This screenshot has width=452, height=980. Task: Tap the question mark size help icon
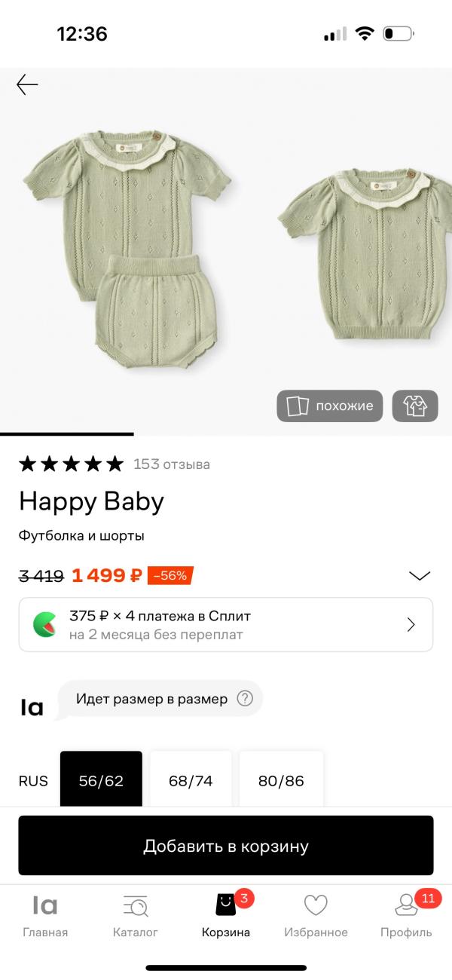click(x=245, y=699)
